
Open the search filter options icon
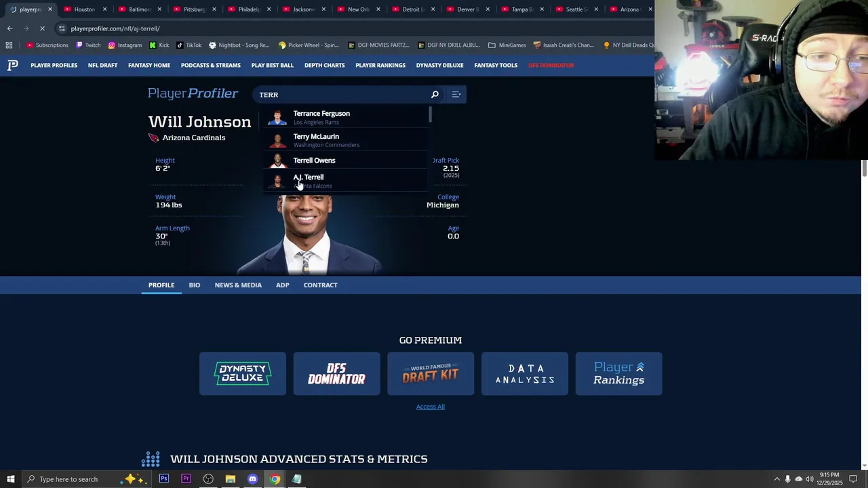pos(456,94)
